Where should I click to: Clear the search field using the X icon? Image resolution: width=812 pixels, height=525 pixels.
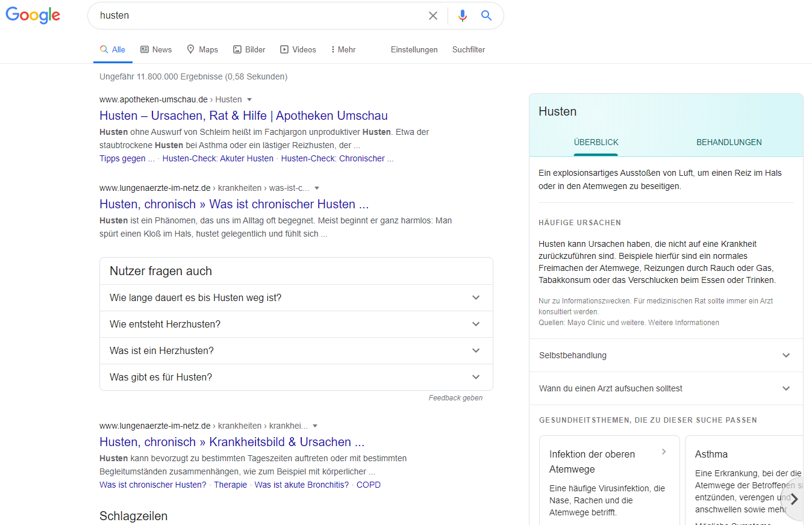[433, 16]
